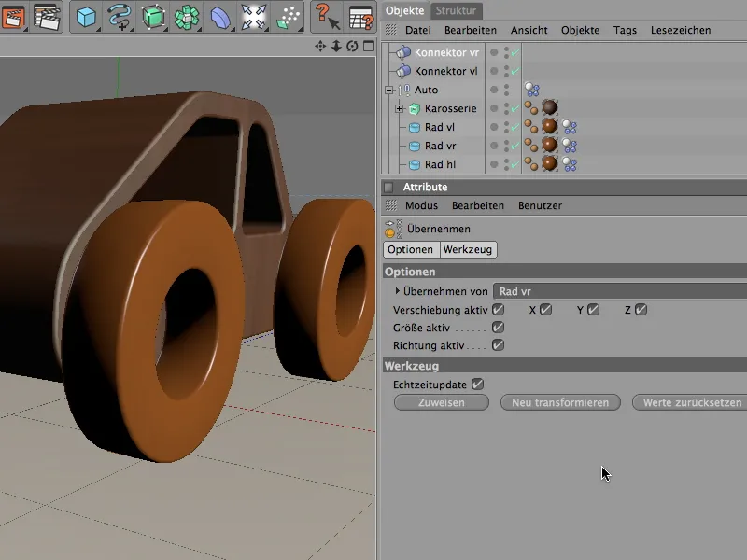Expand the Karosserie object tree node

[400, 109]
